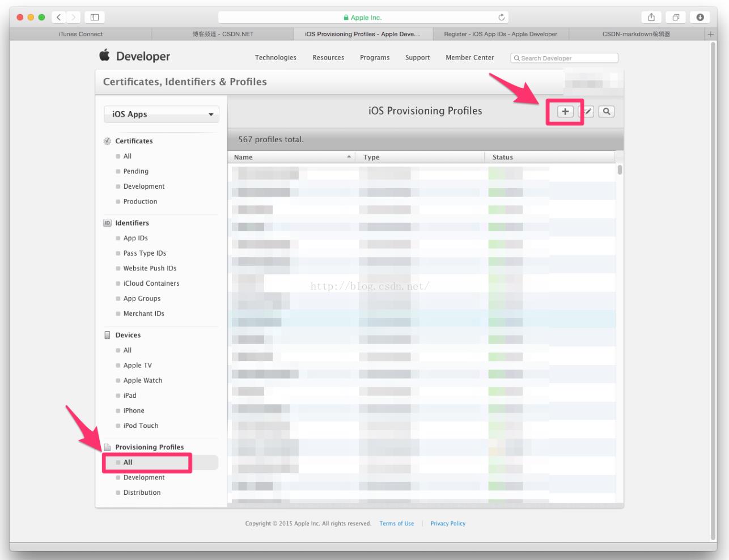Click the search profiles magnifier icon

pos(607,112)
